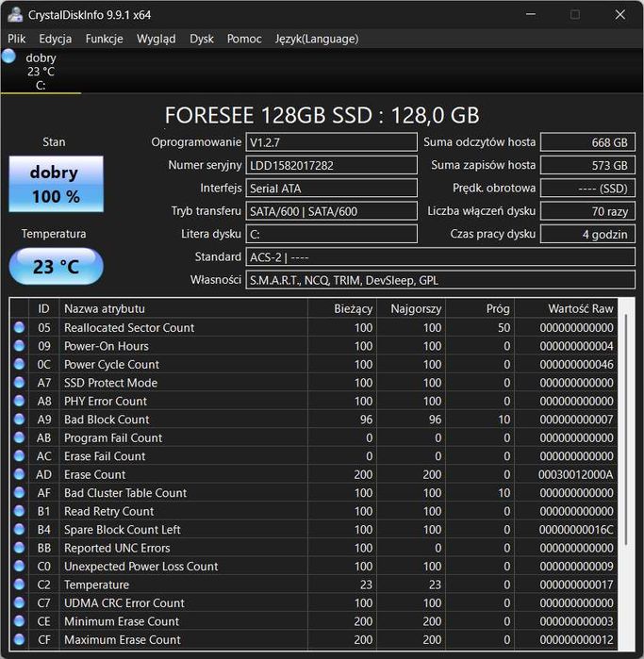
Task: Open the Wygląd menu
Action: (156, 39)
